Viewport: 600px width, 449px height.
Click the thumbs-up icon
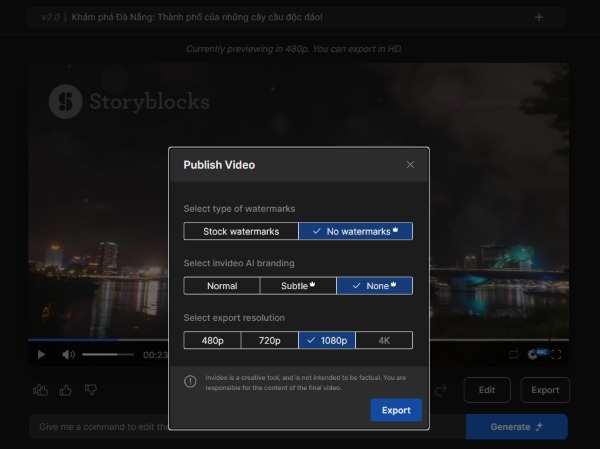click(x=65, y=390)
